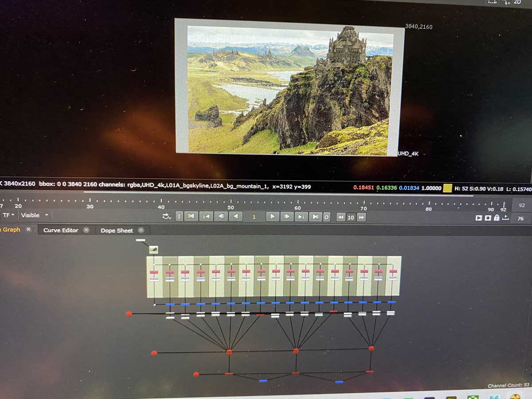Skip forward by frame increment
The height and width of the screenshot is (399, 532).
pos(361,217)
